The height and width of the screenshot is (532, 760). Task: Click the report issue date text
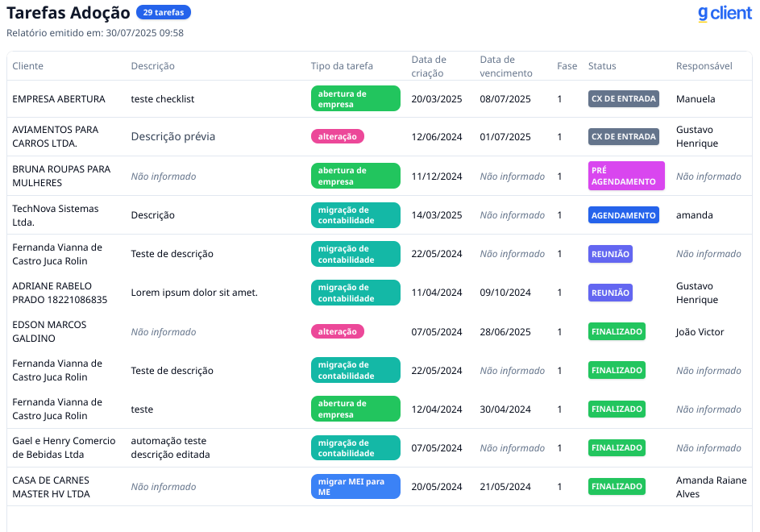tap(95, 33)
